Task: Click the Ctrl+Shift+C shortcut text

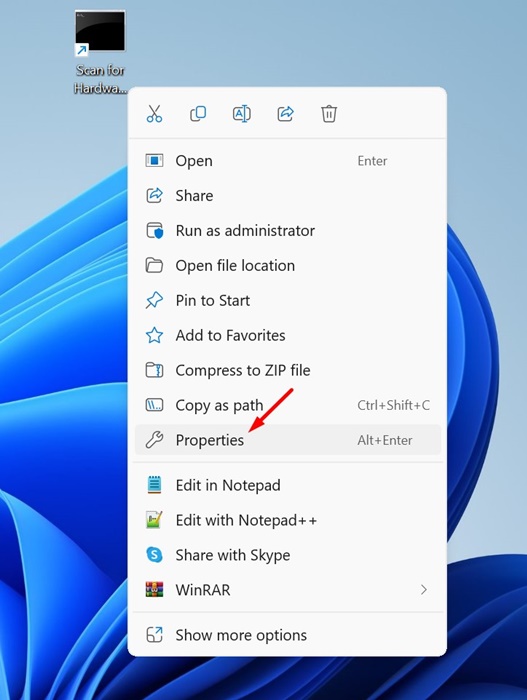Action: tap(393, 405)
